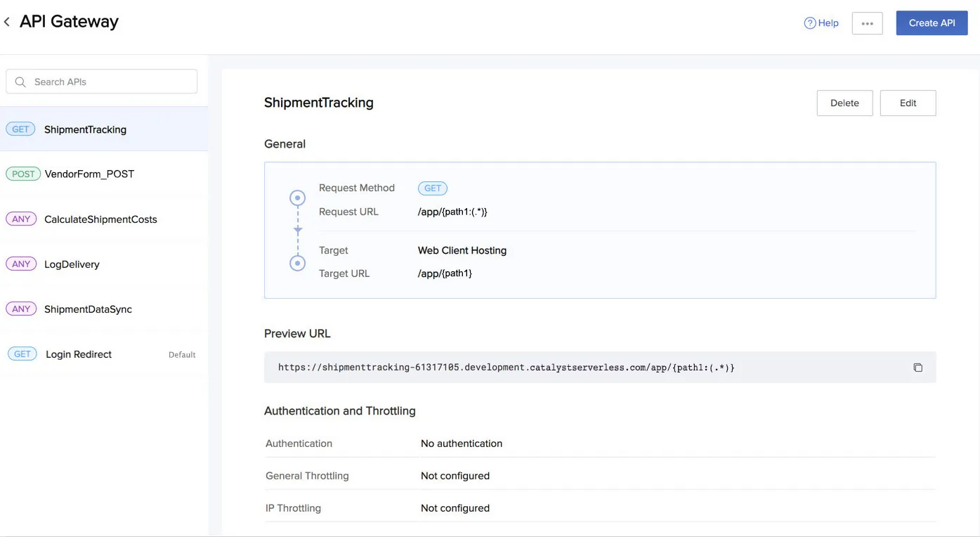
Task: Click the GET badge next to Request Method
Action: [433, 188]
